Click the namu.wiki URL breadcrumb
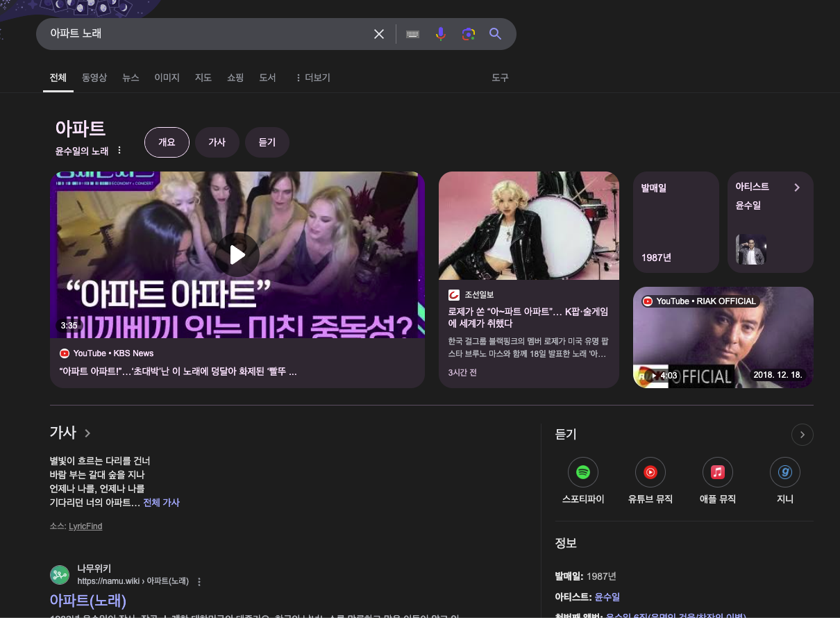The image size is (840, 618). 133,582
